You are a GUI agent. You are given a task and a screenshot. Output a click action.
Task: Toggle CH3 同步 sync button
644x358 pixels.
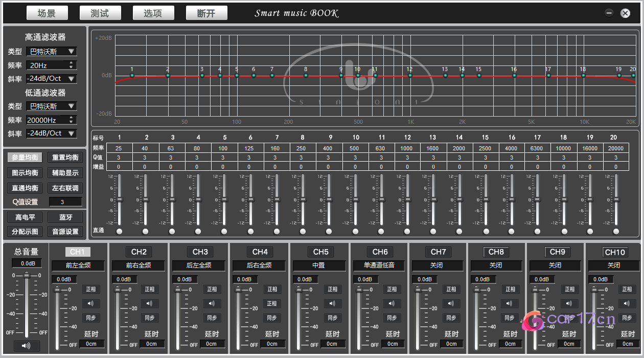coord(212,318)
